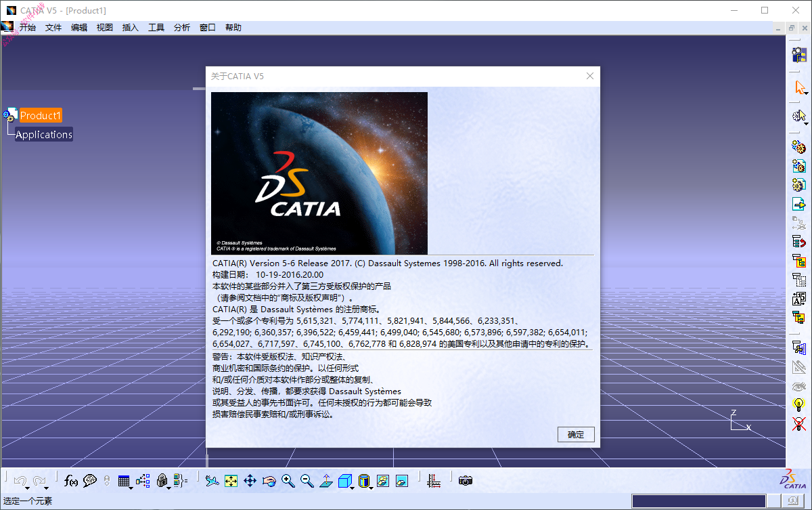
Task: Open the 文件 menu
Action: click(53, 28)
